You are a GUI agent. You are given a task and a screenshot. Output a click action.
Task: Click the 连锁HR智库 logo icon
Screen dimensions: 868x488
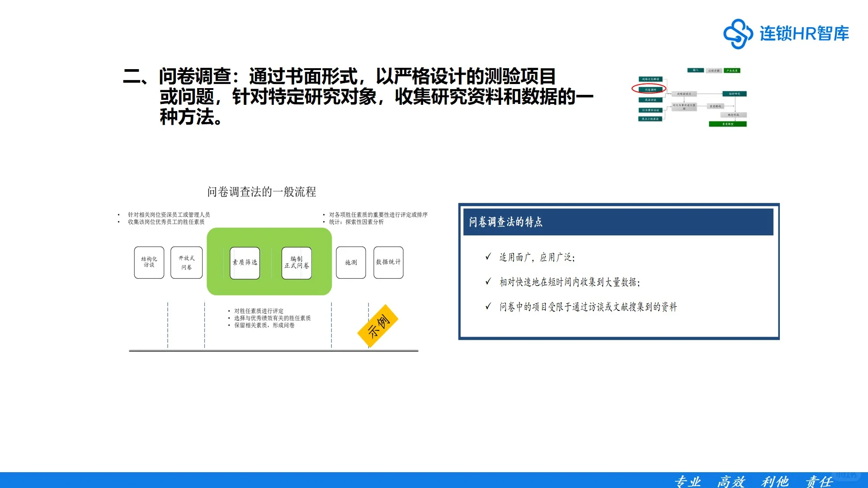pyautogui.click(x=738, y=33)
